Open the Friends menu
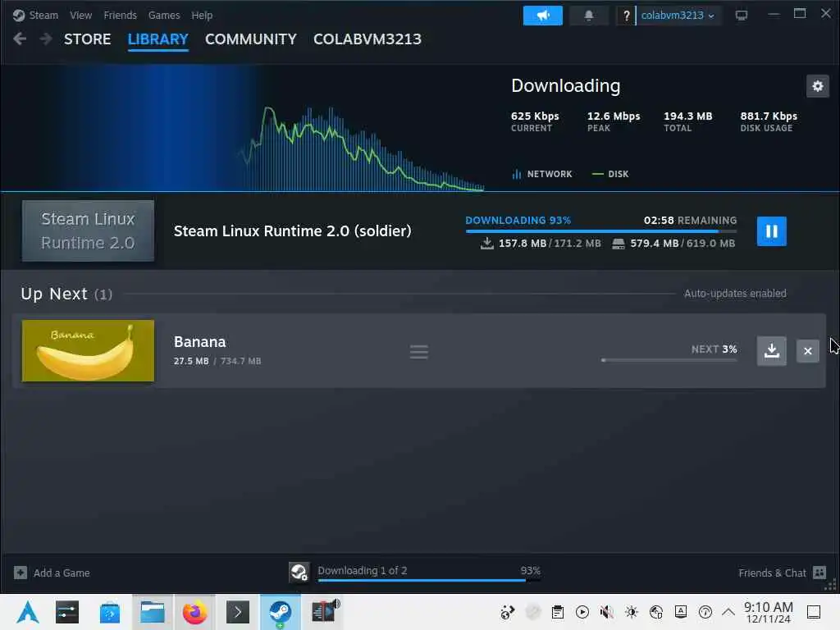840x630 pixels. [x=120, y=16]
